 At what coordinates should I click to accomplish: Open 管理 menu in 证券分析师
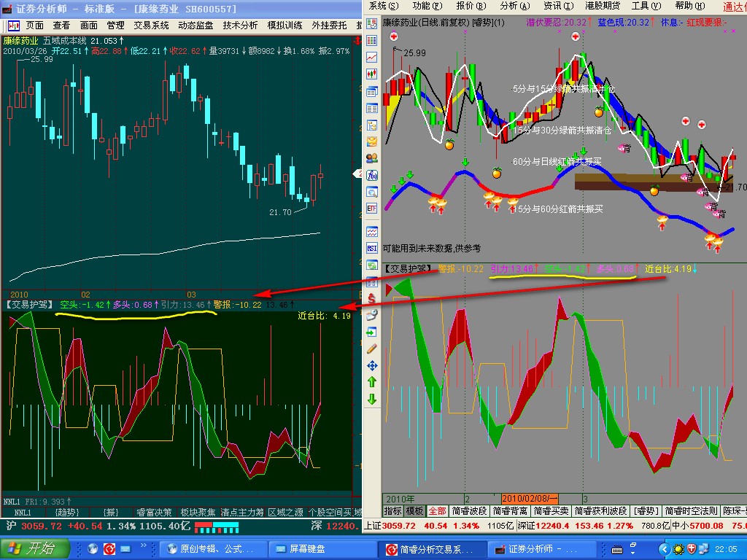tap(116, 26)
